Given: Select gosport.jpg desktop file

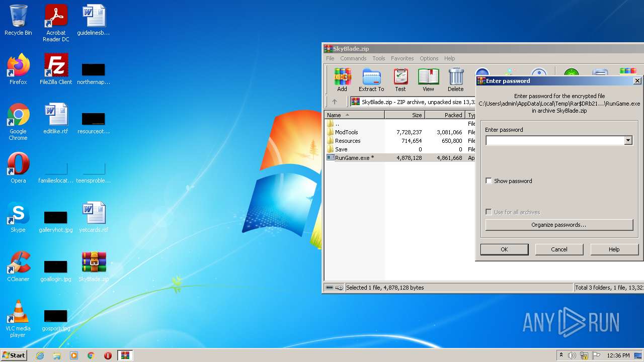Looking at the screenshot, I should tap(56, 320).
